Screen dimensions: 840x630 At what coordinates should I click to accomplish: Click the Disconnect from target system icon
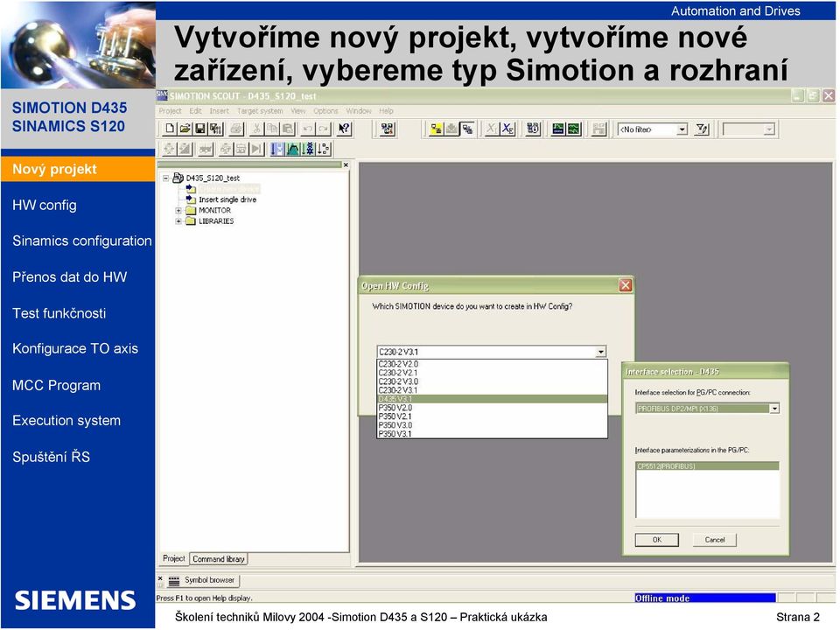point(467,129)
